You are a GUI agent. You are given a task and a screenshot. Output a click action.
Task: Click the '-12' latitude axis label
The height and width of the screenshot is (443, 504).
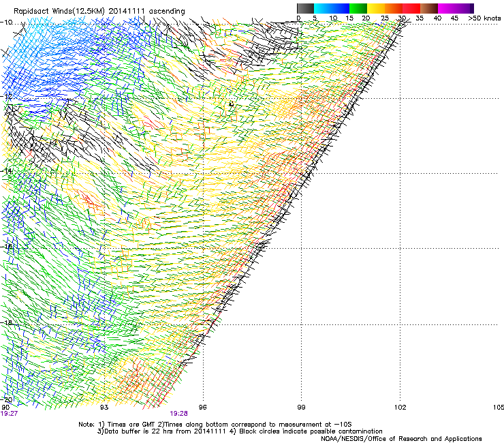6,96
